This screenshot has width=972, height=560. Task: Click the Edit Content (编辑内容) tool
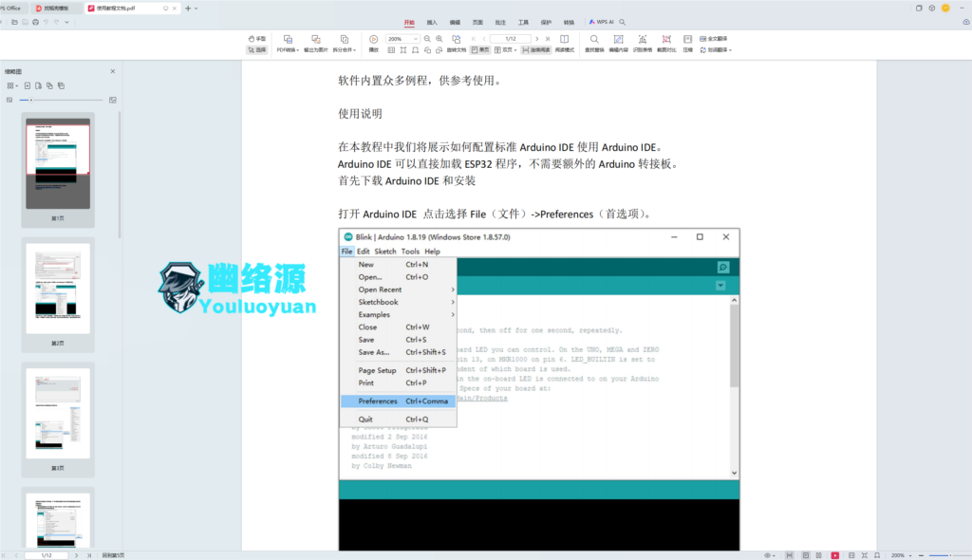click(618, 44)
